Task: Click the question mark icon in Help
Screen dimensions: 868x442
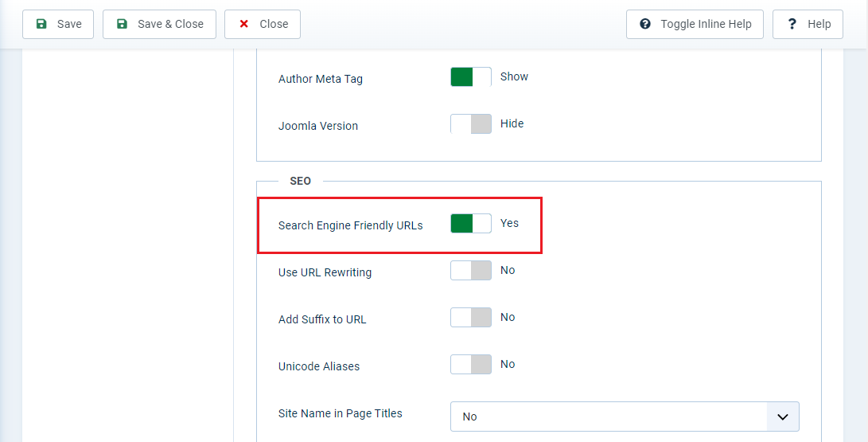Action: [x=792, y=24]
